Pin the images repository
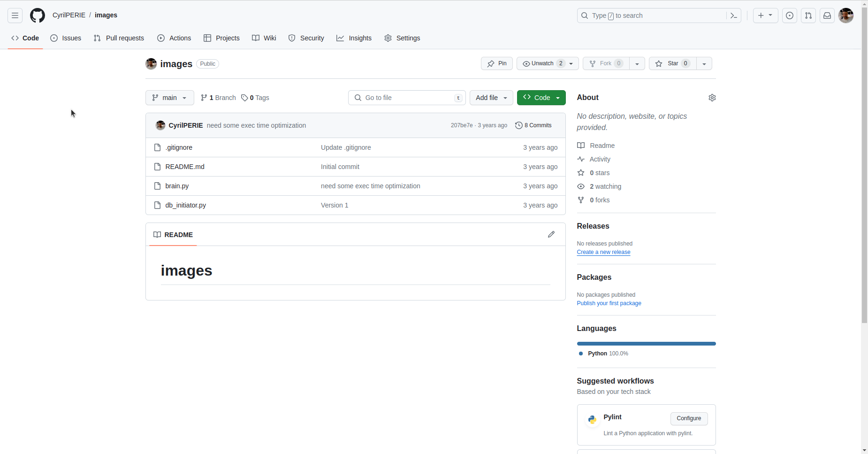The width and height of the screenshot is (868, 454). [496, 63]
